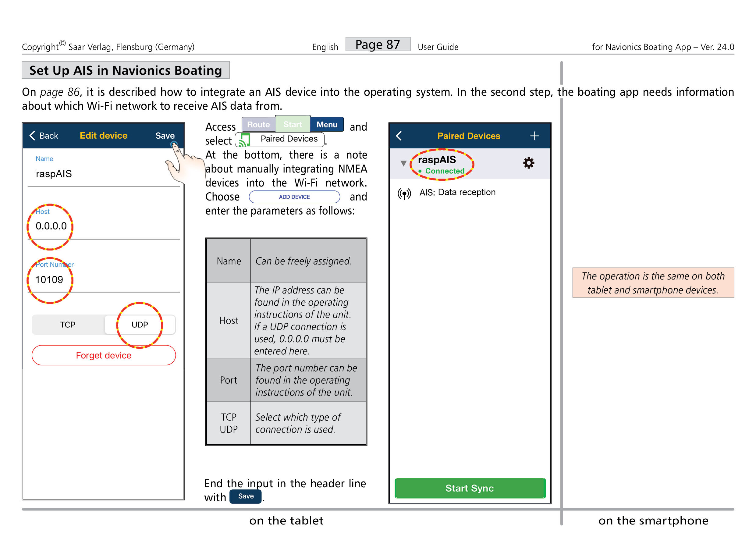
Task: Click the ADD DEVICE button
Action: [x=294, y=197]
